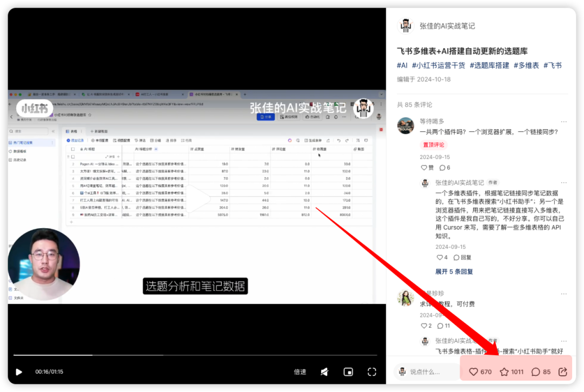
Task: Click the note title 飞书多维表+AI搭建自动更新的选题库
Action: point(462,51)
